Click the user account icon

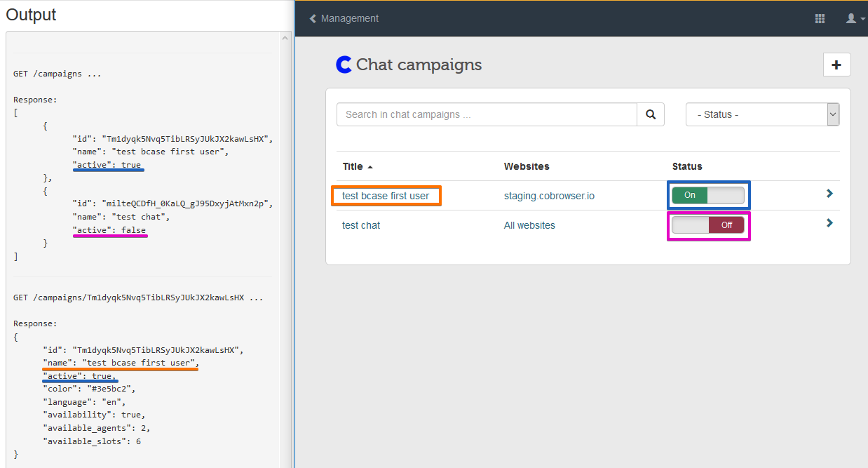851,18
